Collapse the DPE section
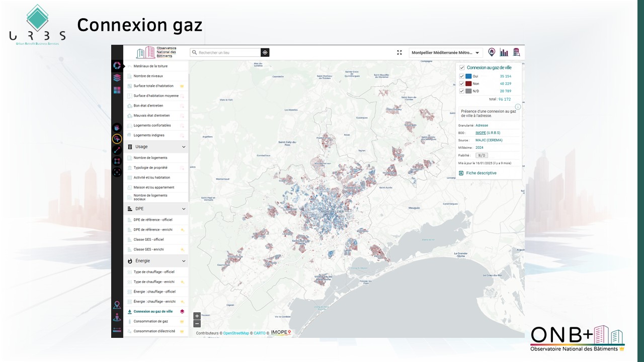 pos(184,209)
